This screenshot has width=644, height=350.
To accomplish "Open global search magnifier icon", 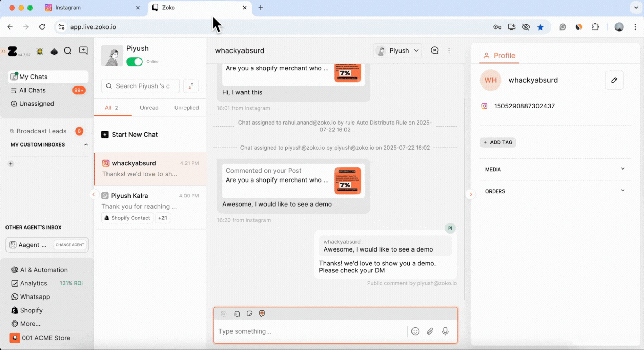I will (68, 51).
